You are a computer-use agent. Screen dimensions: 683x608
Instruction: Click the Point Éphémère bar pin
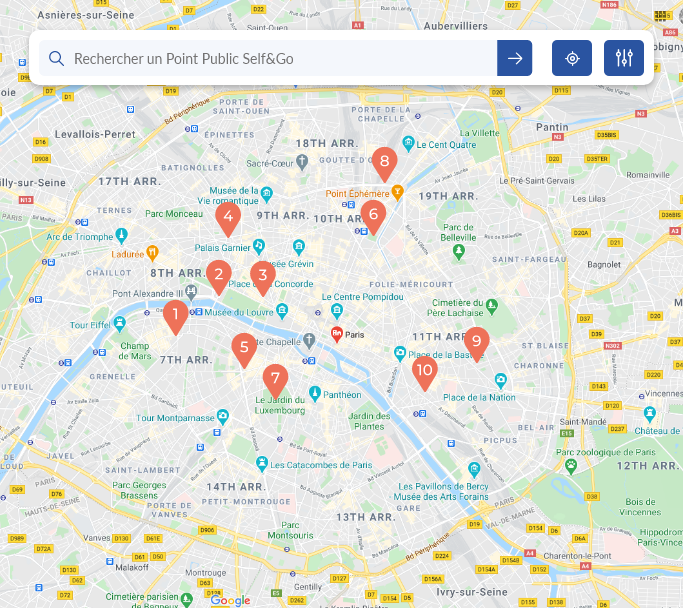click(397, 192)
